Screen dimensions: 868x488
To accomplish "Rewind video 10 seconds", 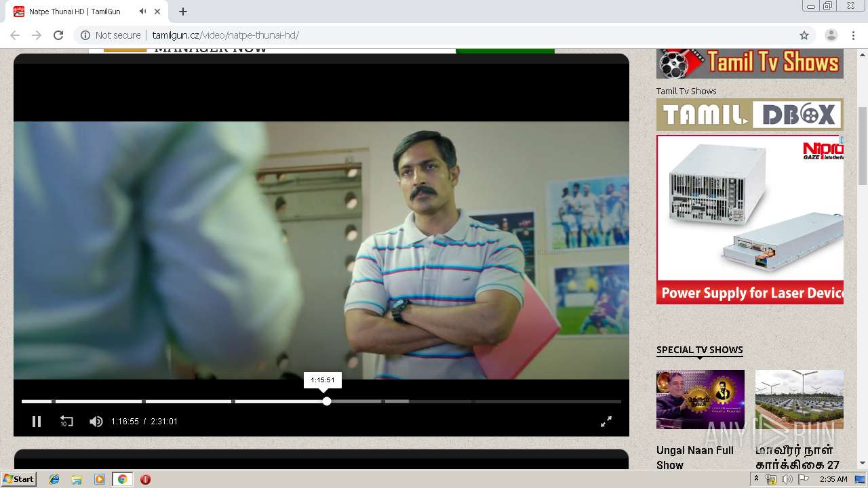I will click(x=66, y=422).
